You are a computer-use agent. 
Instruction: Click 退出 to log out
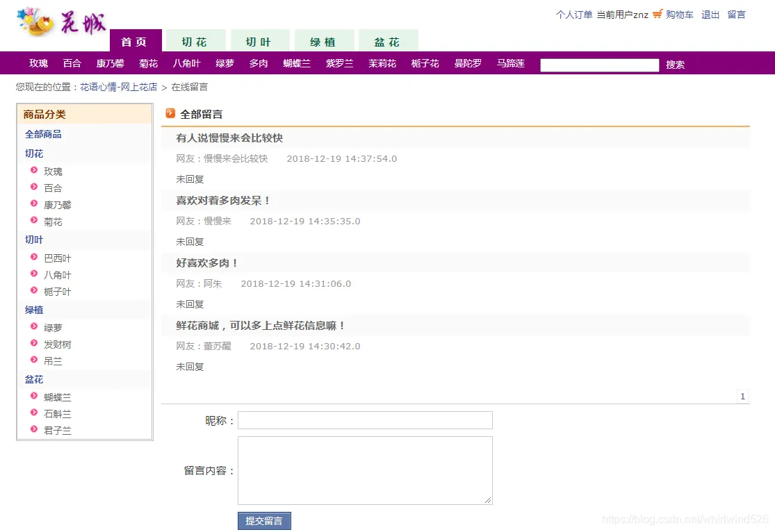pos(710,15)
